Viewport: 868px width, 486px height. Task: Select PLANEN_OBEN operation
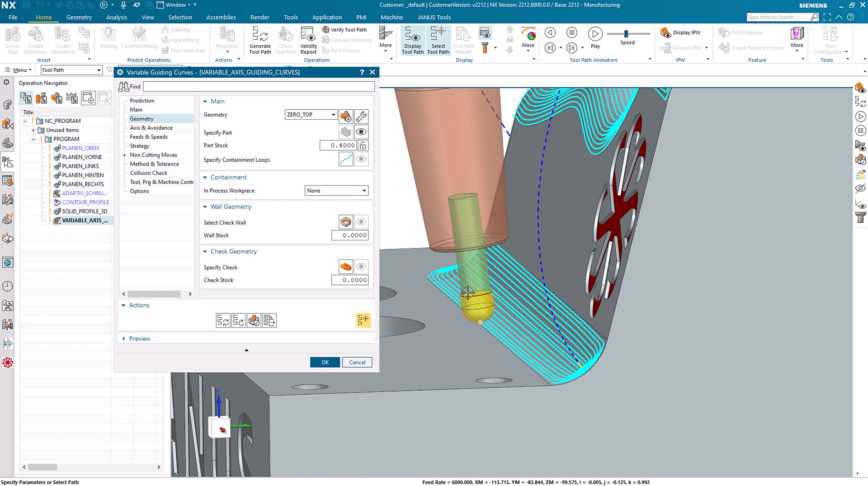point(80,148)
